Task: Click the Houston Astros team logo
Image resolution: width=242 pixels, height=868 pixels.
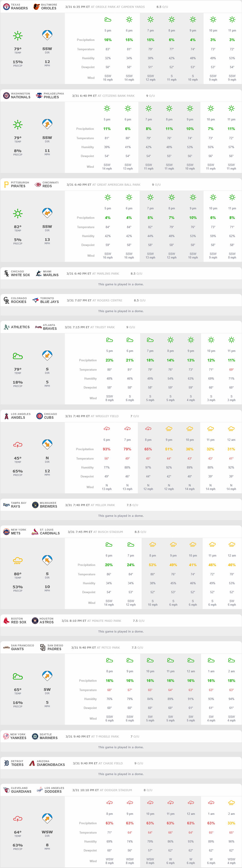Action: point(35,621)
